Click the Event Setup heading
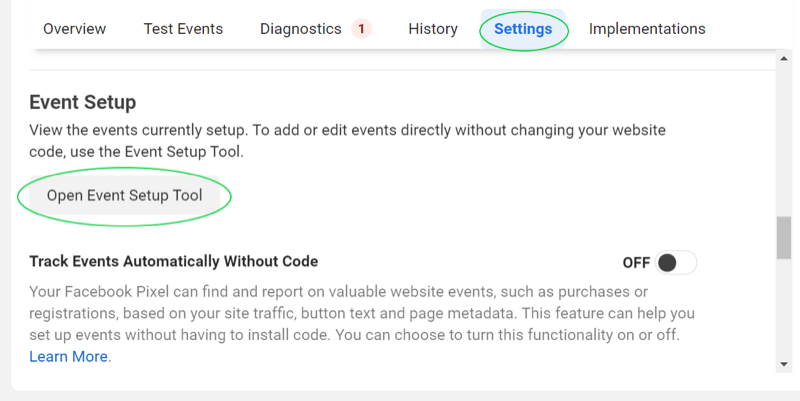Image resolution: width=800 pixels, height=401 pixels. click(82, 102)
